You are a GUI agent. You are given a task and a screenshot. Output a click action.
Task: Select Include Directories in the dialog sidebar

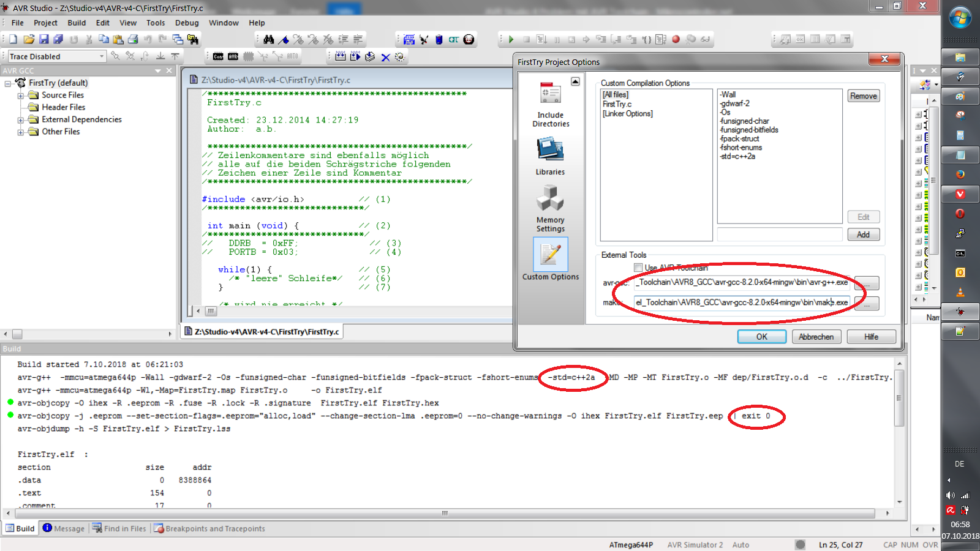(551, 104)
